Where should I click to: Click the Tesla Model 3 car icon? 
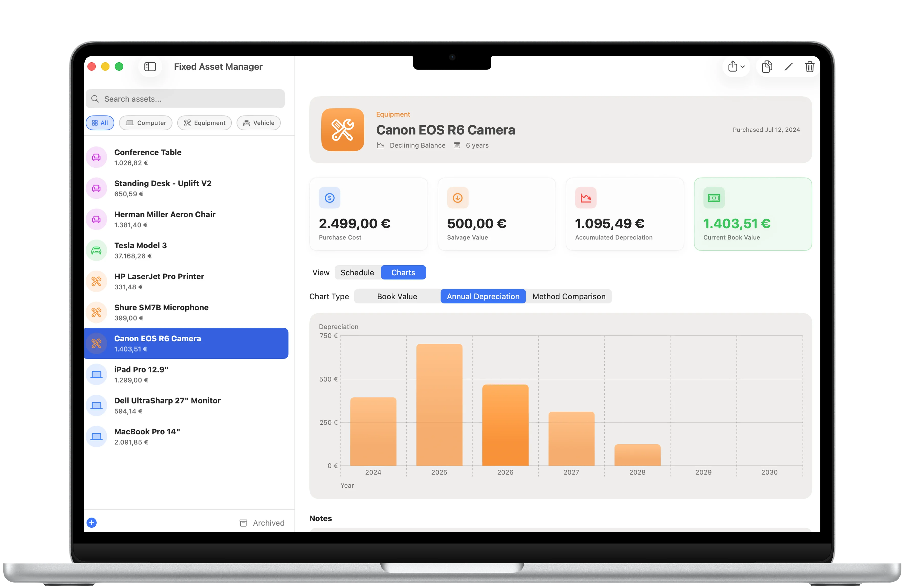[x=97, y=251]
